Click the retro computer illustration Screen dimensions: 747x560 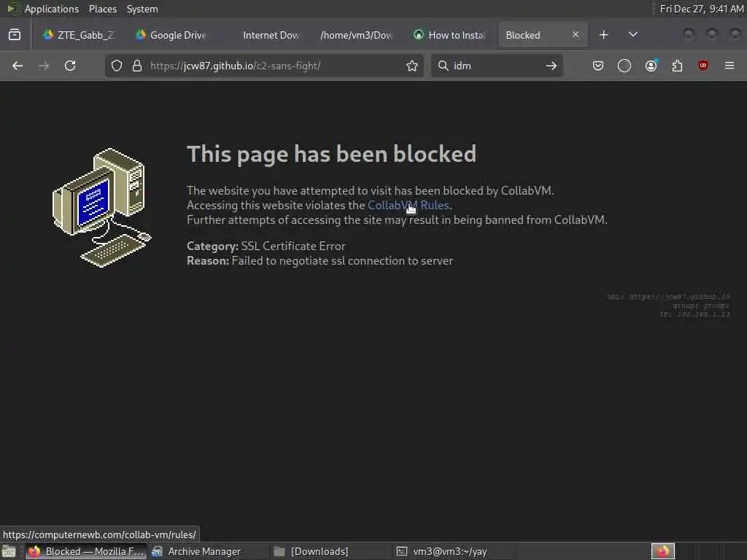[101, 208]
